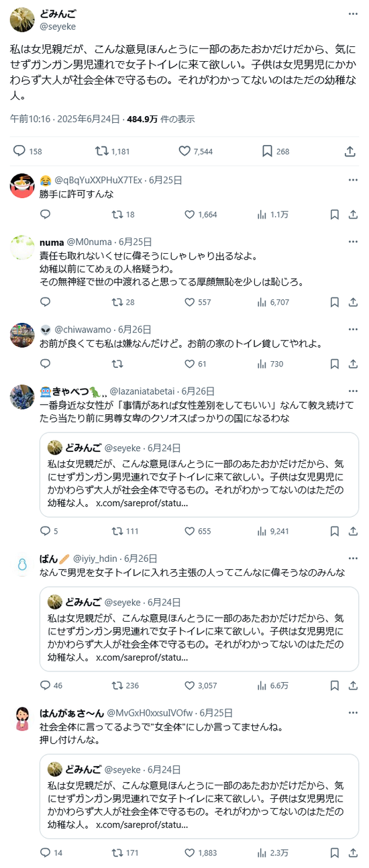Share the main post via upload icon
The height and width of the screenshot is (868, 369).
tap(350, 152)
